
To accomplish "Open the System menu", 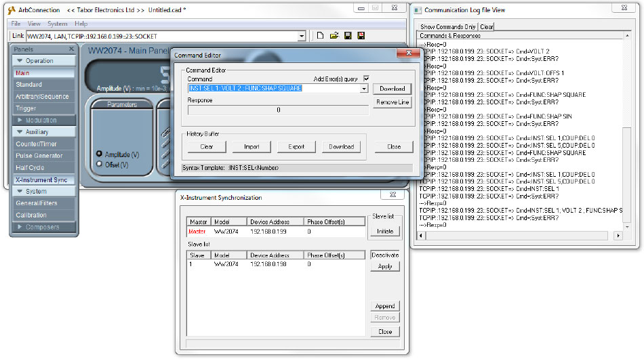I will [58, 24].
